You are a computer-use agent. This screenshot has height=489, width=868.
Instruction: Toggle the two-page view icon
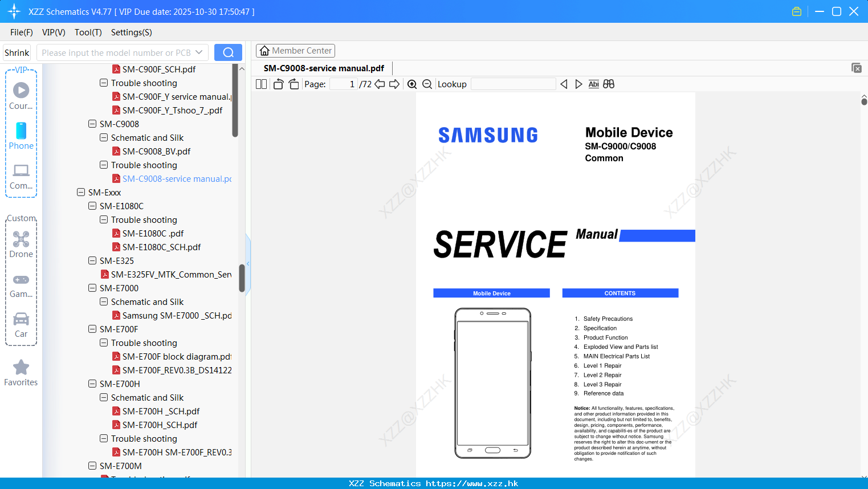pyautogui.click(x=261, y=84)
